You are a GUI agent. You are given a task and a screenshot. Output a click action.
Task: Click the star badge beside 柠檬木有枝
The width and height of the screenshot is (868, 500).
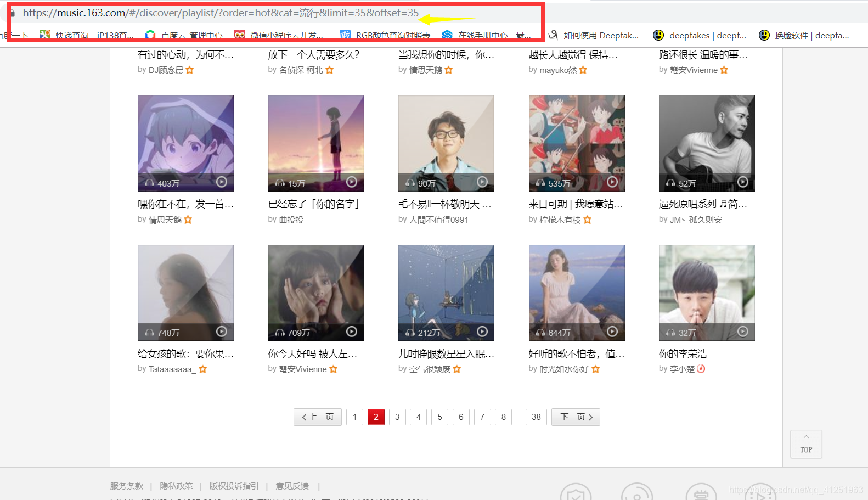tap(587, 220)
